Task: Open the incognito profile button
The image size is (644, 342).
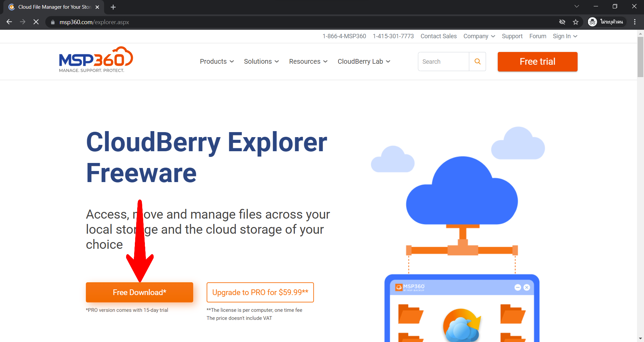Action: (607, 22)
